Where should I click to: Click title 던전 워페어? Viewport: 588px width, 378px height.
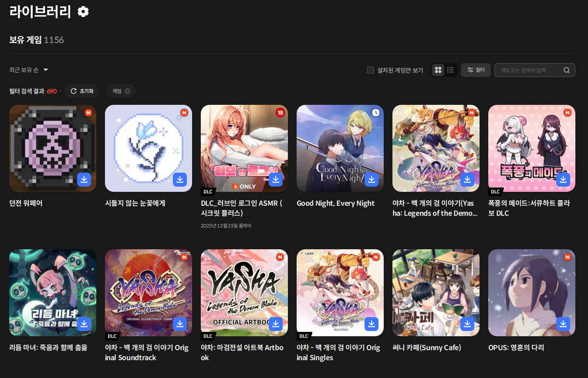(x=26, y=203)
